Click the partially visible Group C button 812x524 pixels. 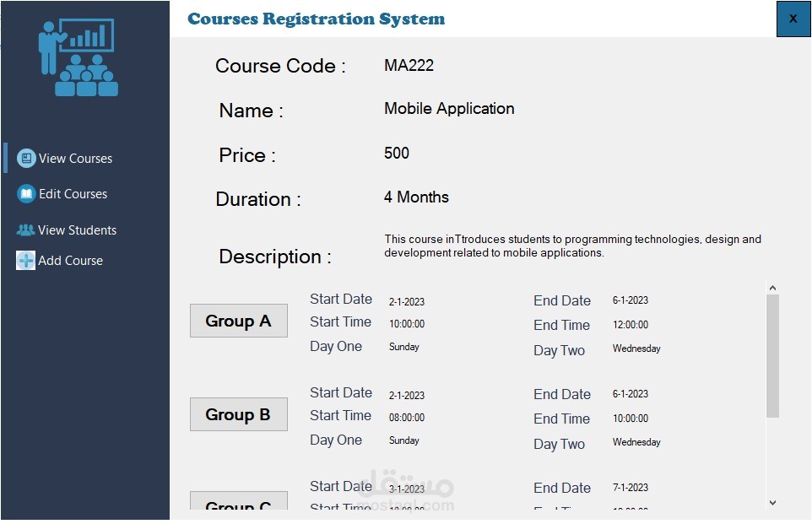(238, 505)
